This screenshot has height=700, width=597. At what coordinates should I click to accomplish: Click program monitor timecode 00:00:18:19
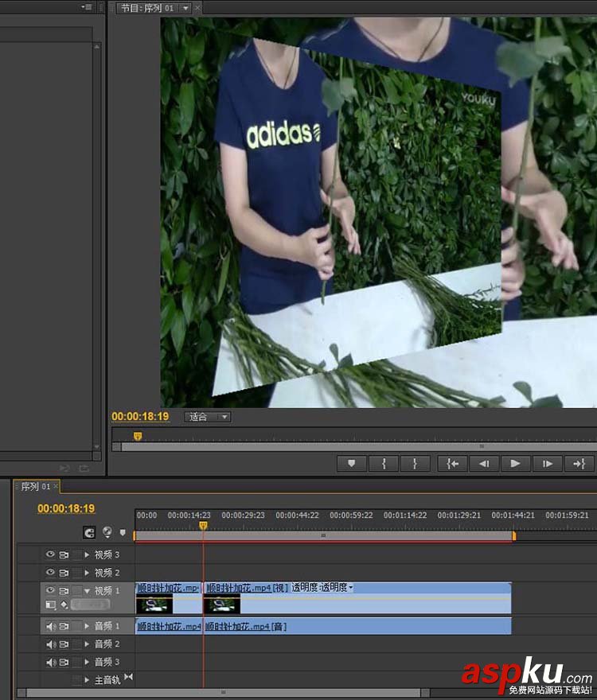140,417
